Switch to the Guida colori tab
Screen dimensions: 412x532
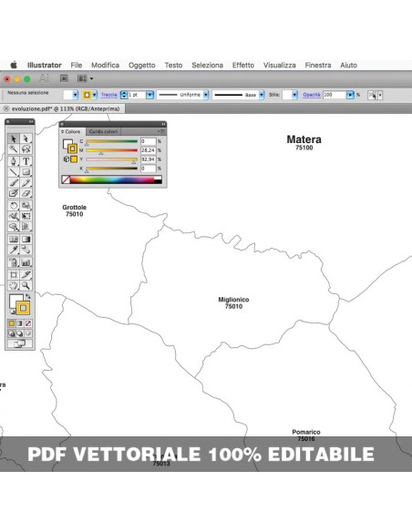tap(103, 131)
